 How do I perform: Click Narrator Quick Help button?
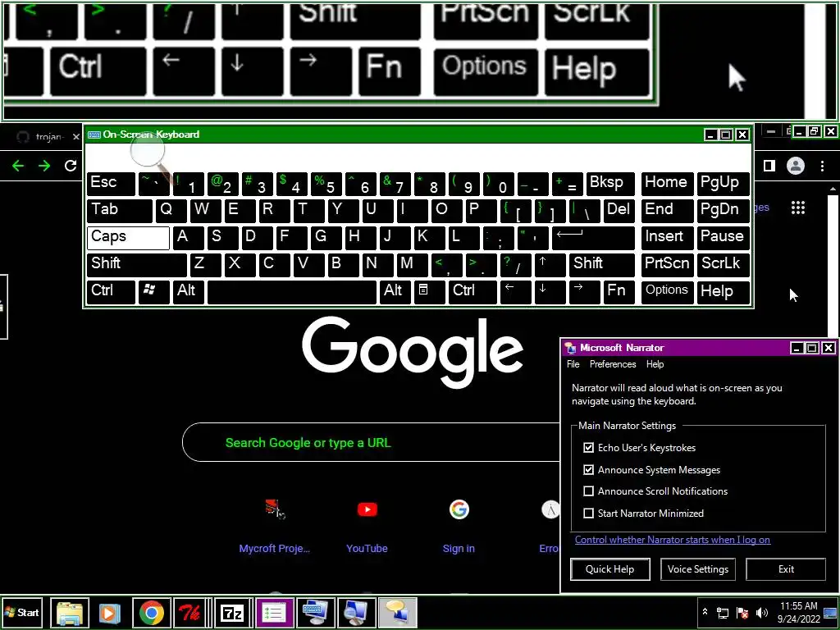(x=610, y=569)
